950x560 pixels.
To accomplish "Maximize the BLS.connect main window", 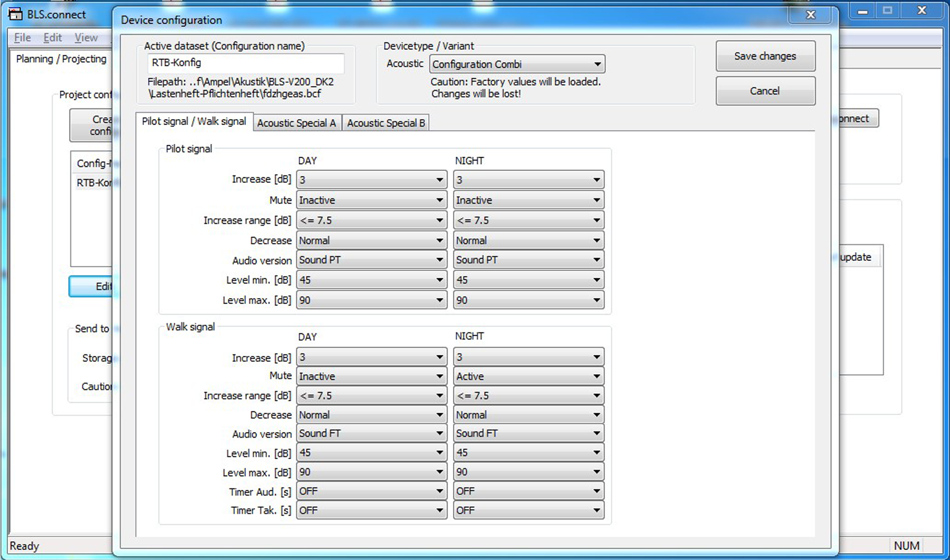I will 887,11.
